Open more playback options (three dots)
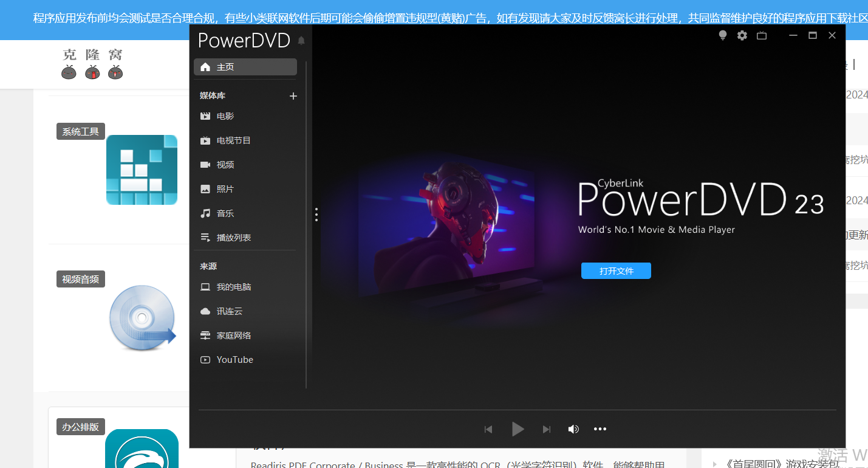This screenshot has height=468, width=868. [600, 429]
